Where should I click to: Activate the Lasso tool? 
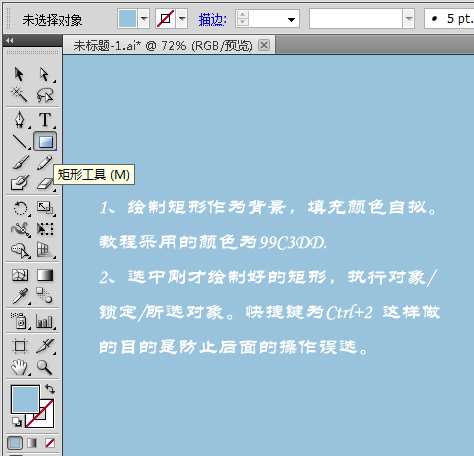[45, 95]
